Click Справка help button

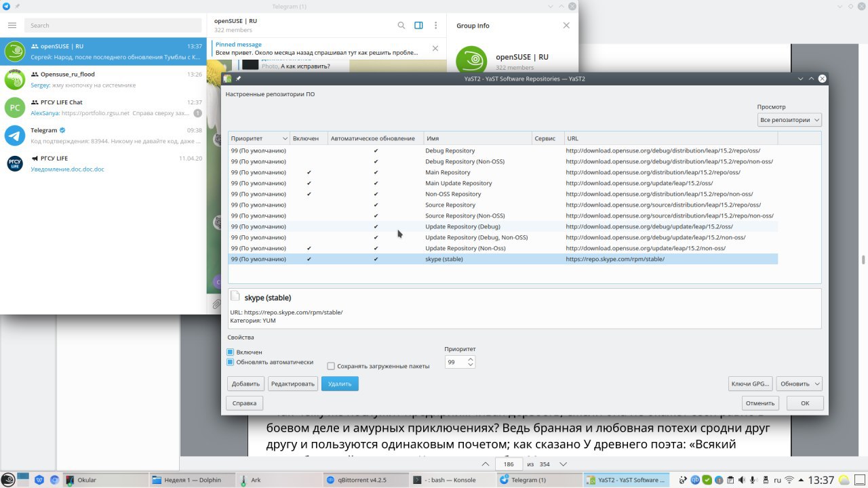pos(245,403)
